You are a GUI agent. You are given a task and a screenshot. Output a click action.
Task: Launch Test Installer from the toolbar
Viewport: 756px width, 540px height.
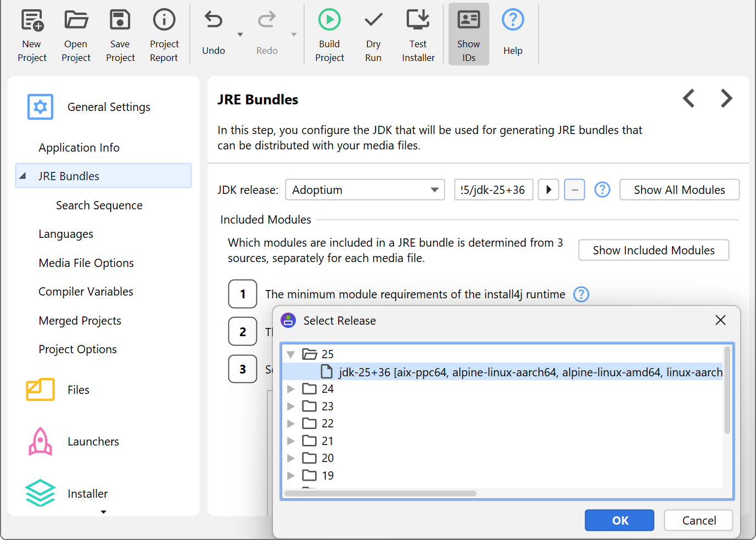[x=418, y=20]
